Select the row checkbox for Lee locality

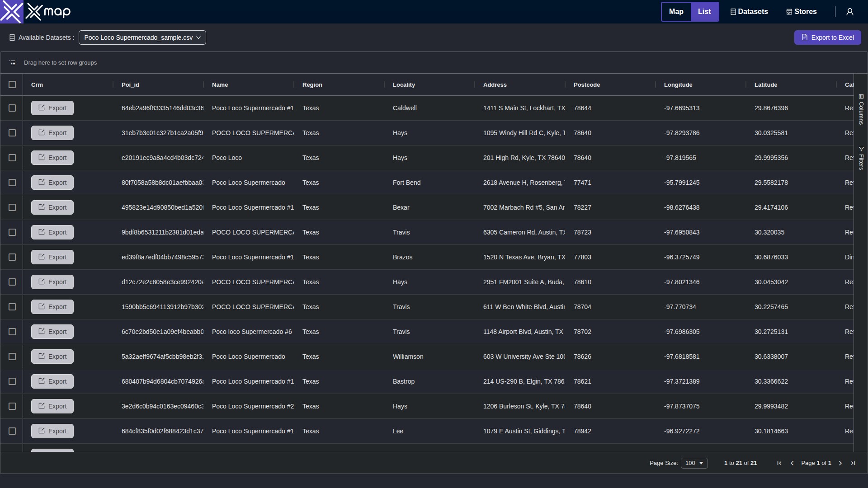click(12, 431)
